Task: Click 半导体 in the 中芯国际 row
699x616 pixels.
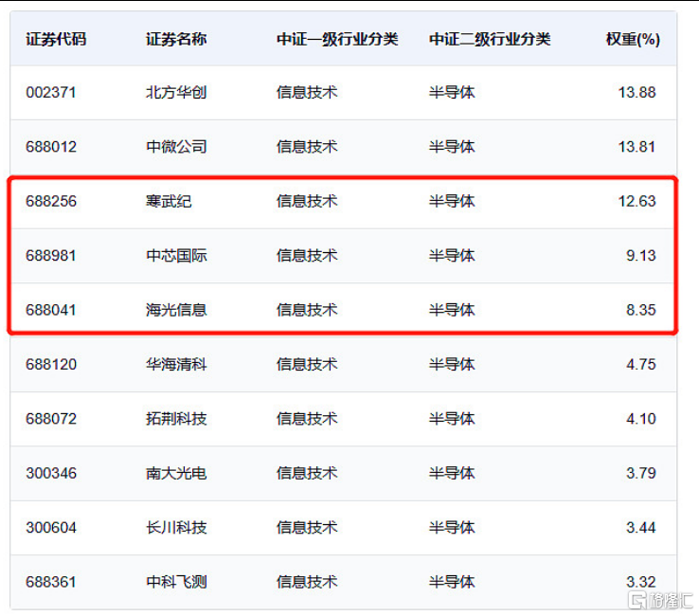Action: coord(452,256)
